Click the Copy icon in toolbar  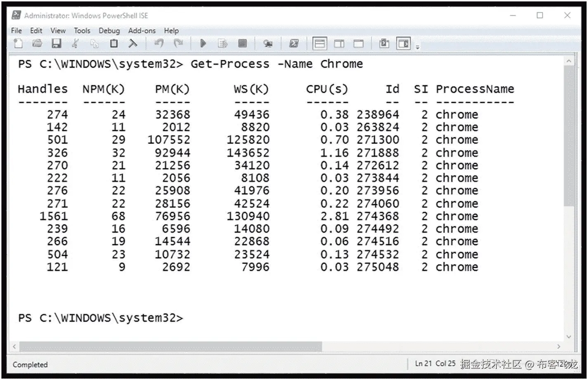(x=94, y=43)
